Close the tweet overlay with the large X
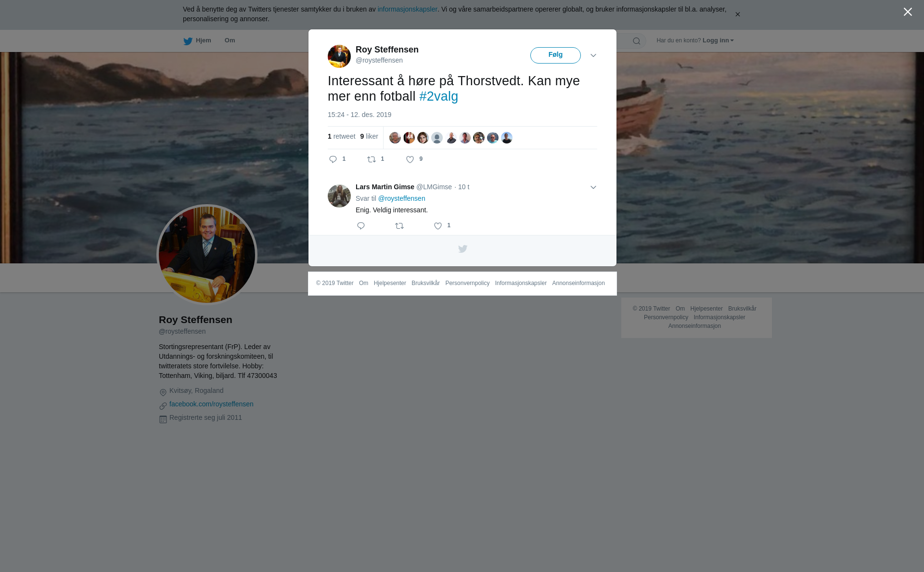The width and height of the screenshot is (924, 572). point(908,12)
